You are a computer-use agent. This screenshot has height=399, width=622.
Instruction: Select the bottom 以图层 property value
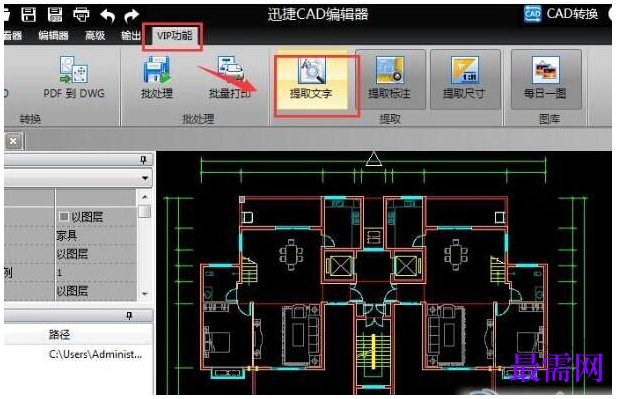(96, 291)
